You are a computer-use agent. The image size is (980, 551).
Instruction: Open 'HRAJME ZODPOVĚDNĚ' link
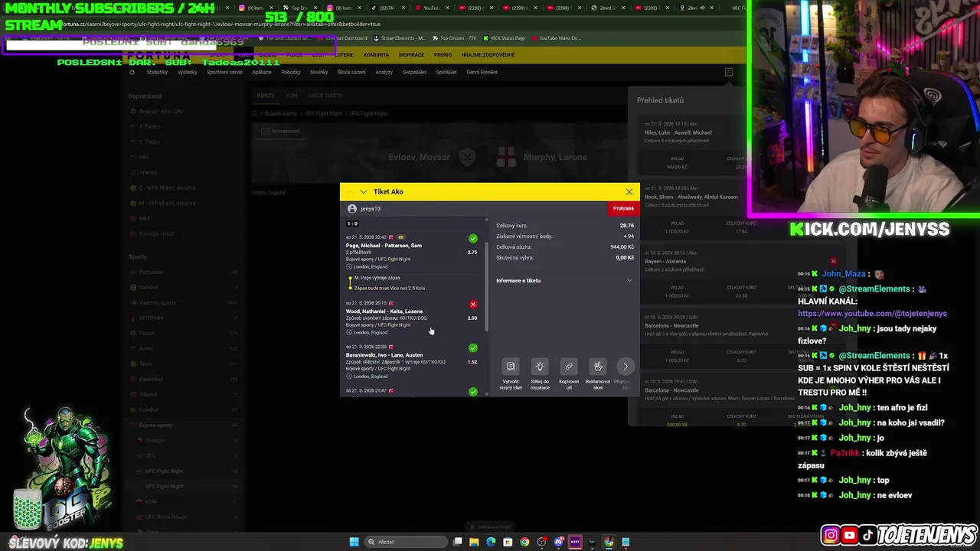pyautogui.click(x=488, y=55)
